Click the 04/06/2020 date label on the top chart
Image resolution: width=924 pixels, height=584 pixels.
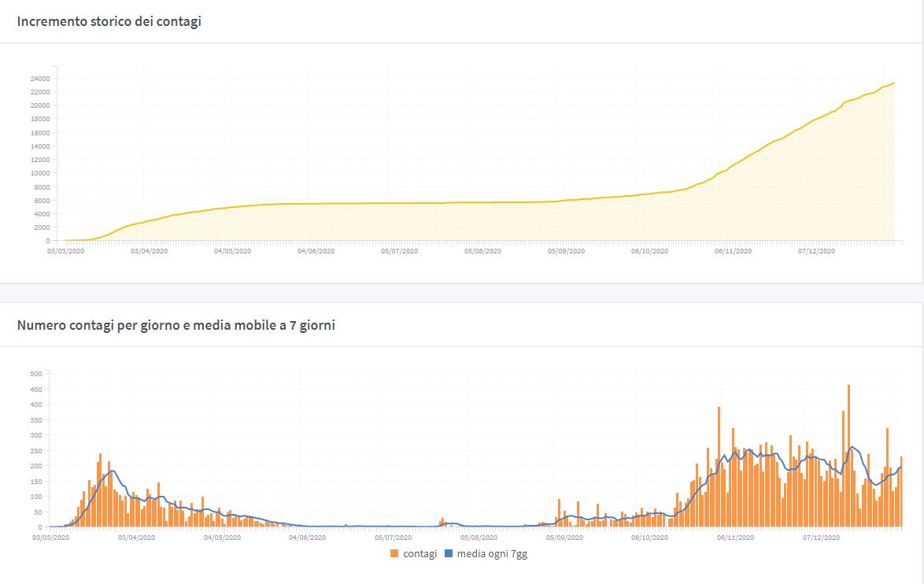(316, 252)
